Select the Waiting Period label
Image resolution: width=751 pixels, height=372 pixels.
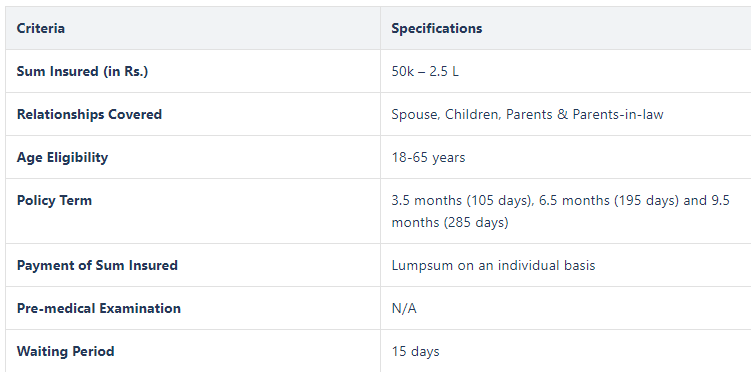pyautogui.click(x=66, y=351)
